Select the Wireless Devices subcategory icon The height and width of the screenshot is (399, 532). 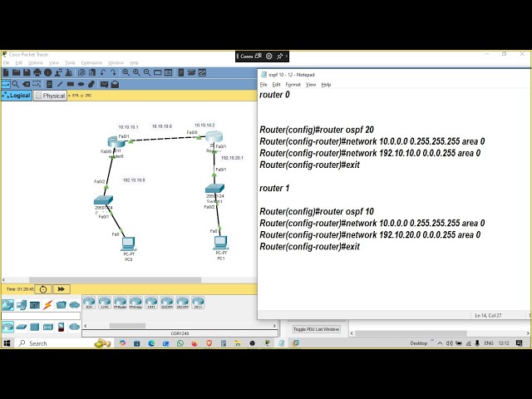48,327
